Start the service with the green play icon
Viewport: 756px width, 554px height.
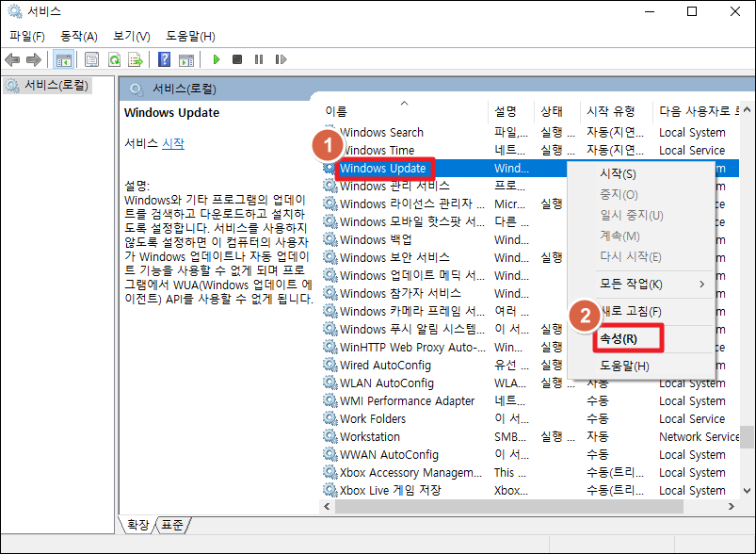(217, 60)
